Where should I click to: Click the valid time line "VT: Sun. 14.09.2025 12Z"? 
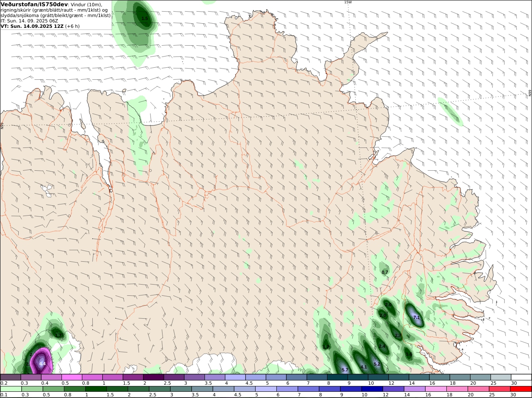click(x=32, y=26)
